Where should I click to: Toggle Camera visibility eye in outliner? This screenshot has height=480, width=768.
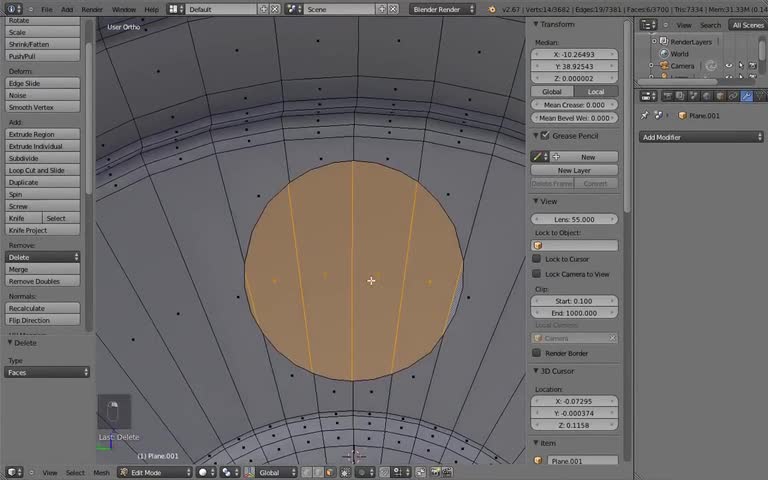pos(729,66)
